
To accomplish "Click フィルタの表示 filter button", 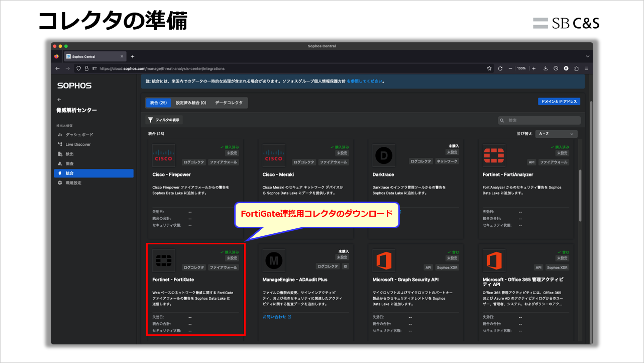I will coord(164,120).
